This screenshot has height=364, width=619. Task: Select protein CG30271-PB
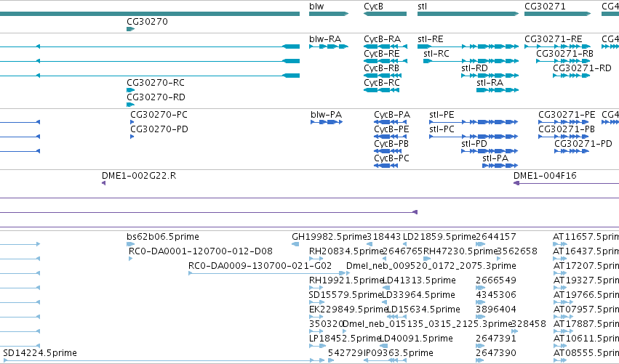567,129
